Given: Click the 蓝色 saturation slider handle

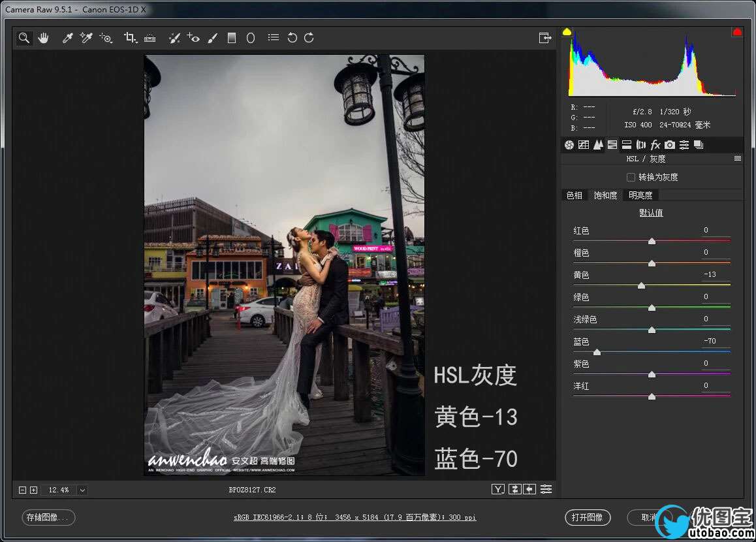Looking at the screenshot, I should (x=597, y=352).
